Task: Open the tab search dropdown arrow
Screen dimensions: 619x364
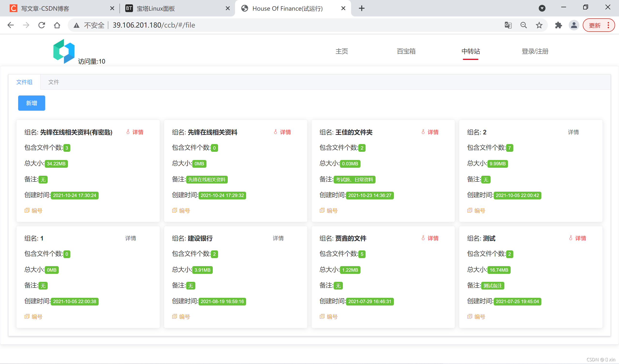Action: pos(542,8)
